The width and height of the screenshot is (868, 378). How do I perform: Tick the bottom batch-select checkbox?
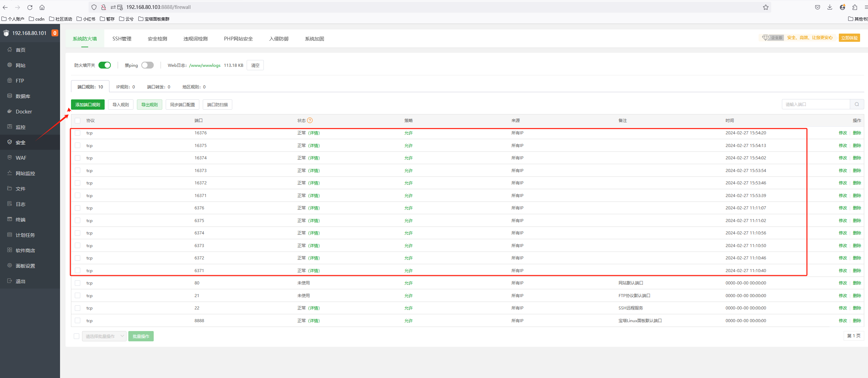(x=77, y=336)
